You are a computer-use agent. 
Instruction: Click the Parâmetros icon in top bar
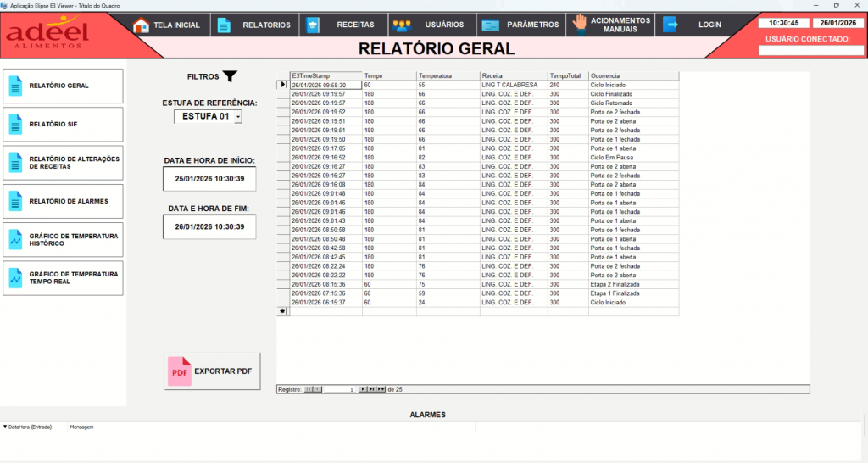tap(492, 25)
